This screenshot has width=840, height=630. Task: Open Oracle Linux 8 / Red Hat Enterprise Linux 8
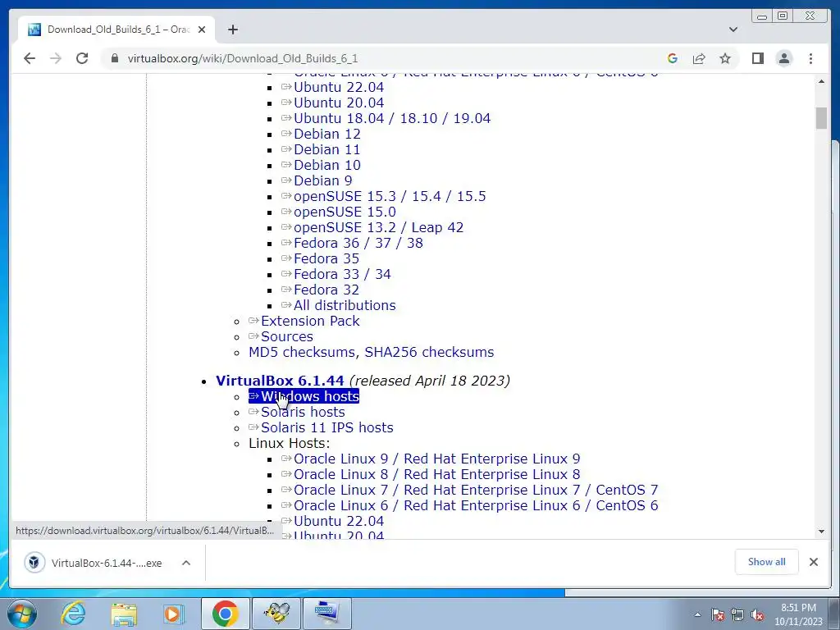436,474
